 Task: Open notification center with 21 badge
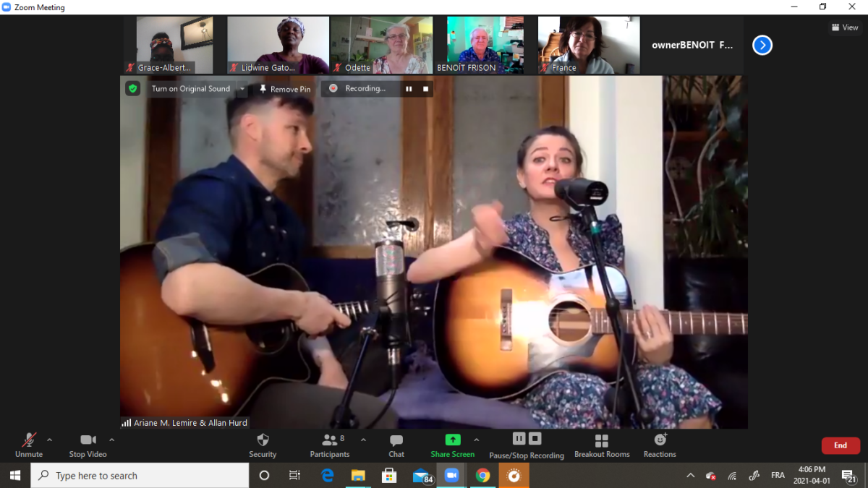tap(849, 476)
